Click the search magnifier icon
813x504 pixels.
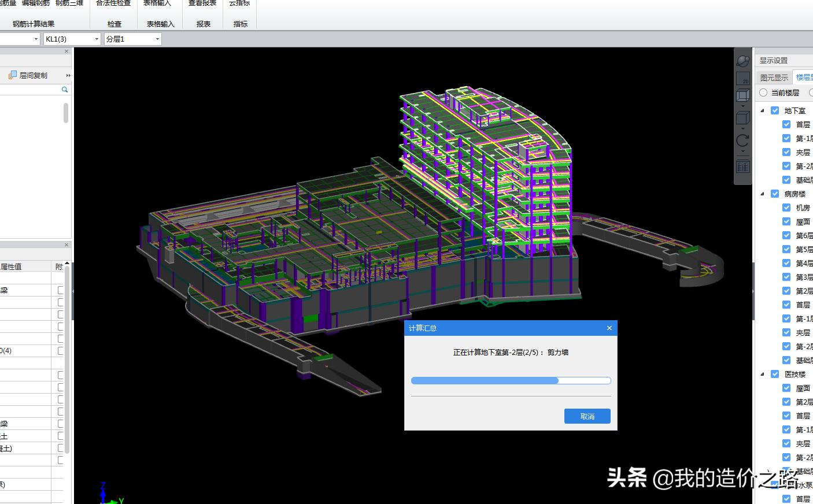(65, 90)
